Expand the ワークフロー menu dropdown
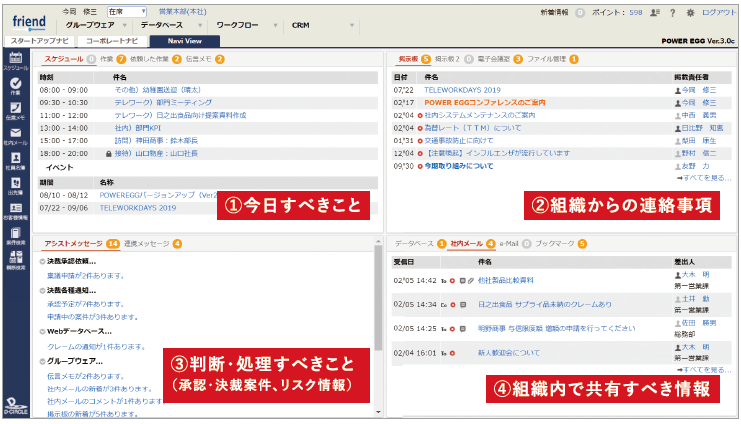 242,24
